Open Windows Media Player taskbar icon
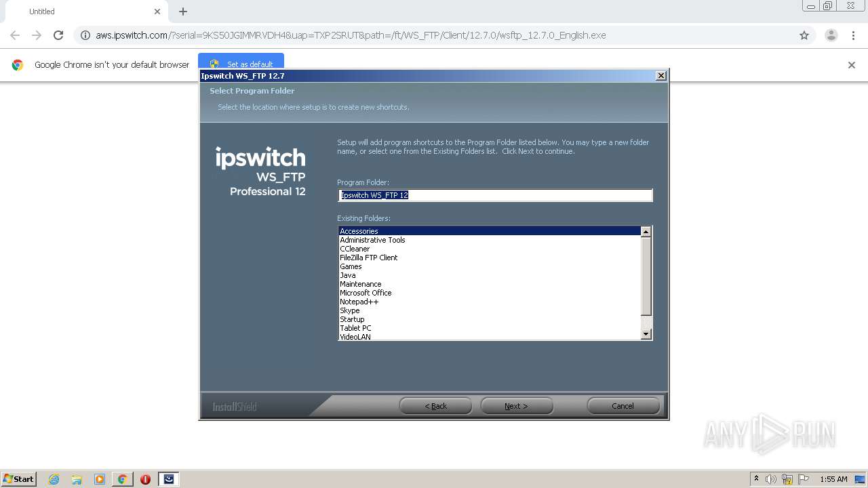The height and width of the screenshot is (488, 868). tap(100, 479)
